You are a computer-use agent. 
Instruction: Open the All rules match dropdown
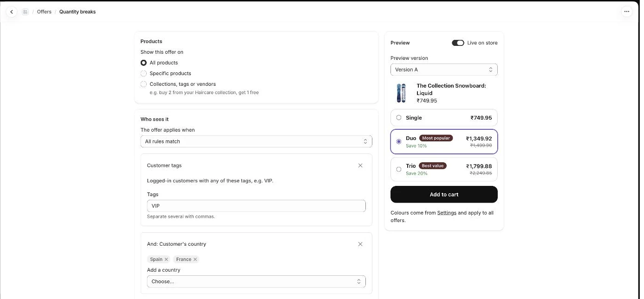256,141
